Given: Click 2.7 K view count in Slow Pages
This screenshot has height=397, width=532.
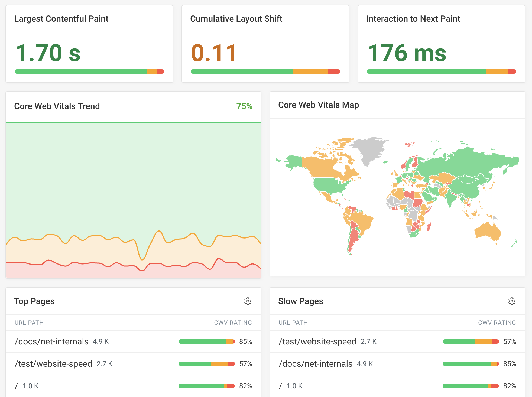Looking at the screenshot, I should (369, 341).
